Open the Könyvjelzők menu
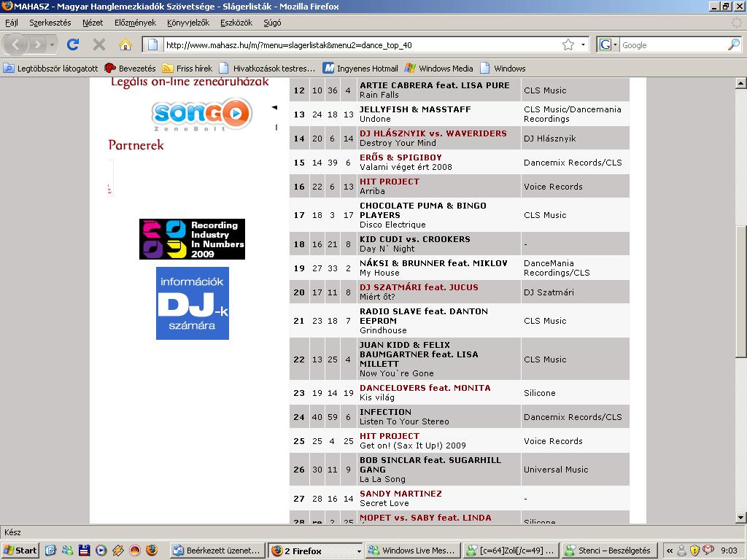The height and width of the screenshot is (560, 747). click(x=188, y=23)
